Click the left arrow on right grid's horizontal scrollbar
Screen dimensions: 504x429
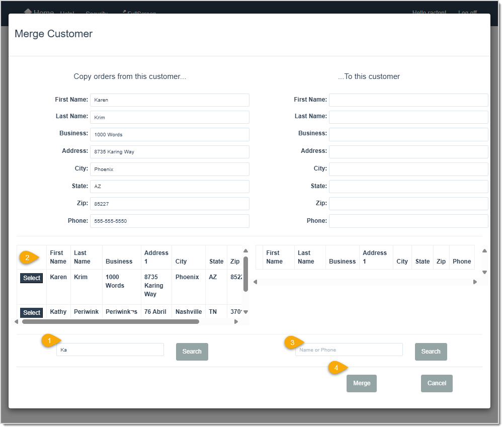click(x=255, y=282)
